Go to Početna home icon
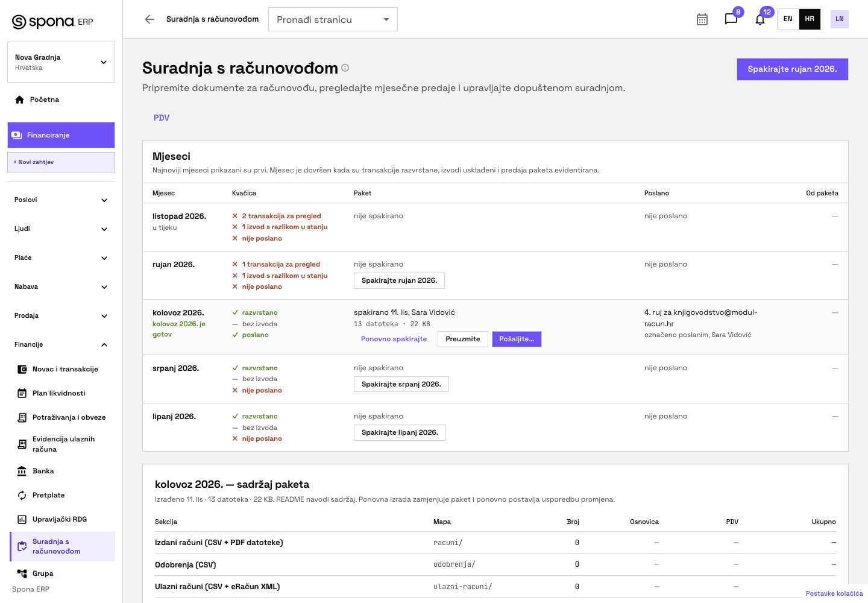 pos(19,99)
